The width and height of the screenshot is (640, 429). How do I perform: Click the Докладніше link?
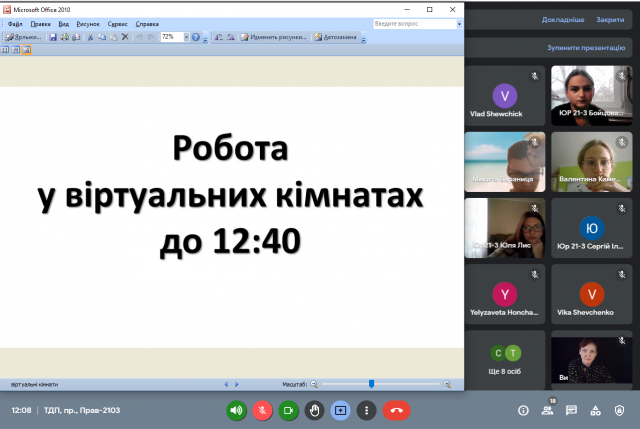coord(563,20)
